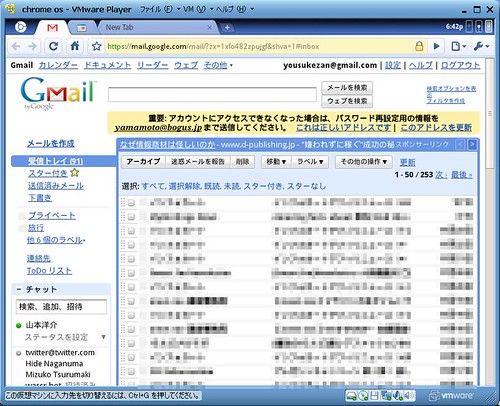Switch to the Gmail tab

pyautogui.click(x=53, y=28)
